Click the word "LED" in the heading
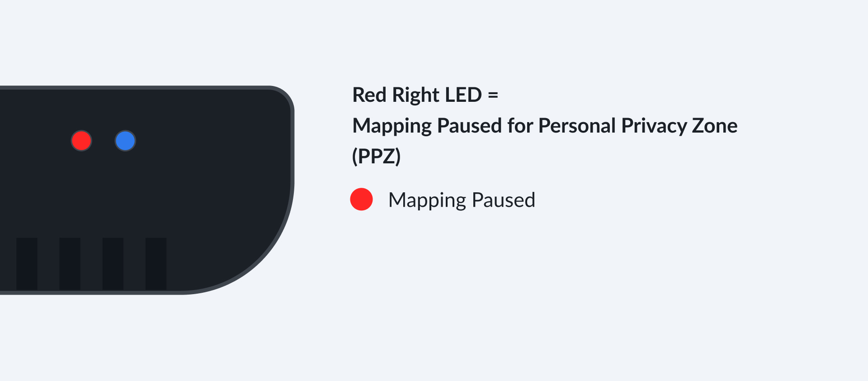868x381 pixels. (463, 95)
